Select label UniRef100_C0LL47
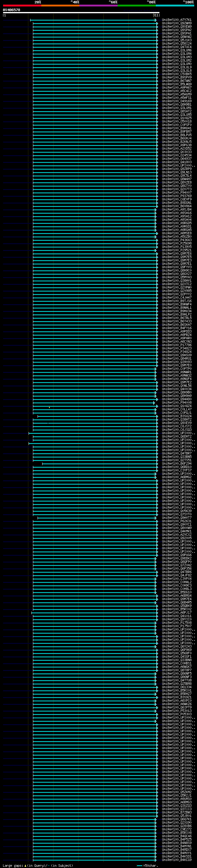This screenshot has height=868, width=197. [176, 409]
